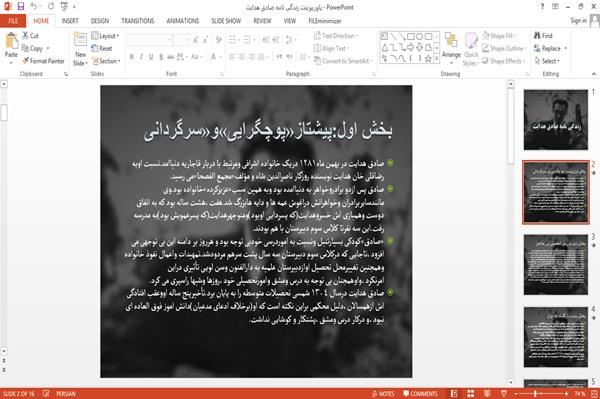Adjust the zoom slider in status bar
The height and width of the screenshot is (399, 600).
pos(535,393)
